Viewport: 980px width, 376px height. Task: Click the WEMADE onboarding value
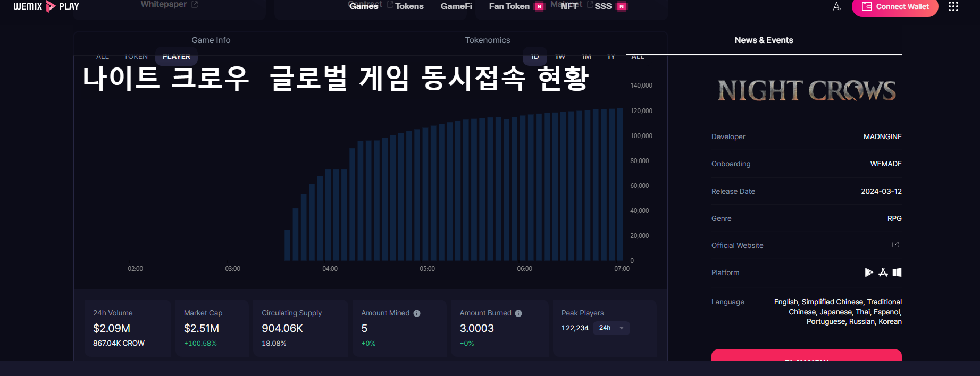click(x=886, y=164)
